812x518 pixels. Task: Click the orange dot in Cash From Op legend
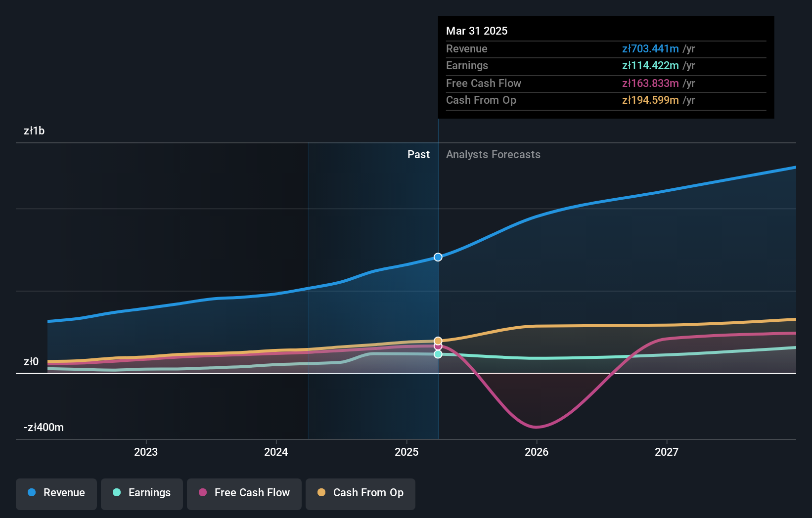point(321,492)
